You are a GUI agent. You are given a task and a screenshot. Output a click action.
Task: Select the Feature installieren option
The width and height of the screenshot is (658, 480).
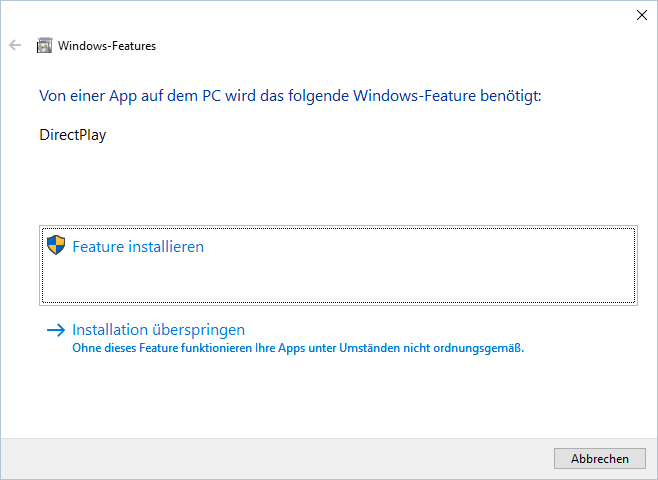coord(138,246)
